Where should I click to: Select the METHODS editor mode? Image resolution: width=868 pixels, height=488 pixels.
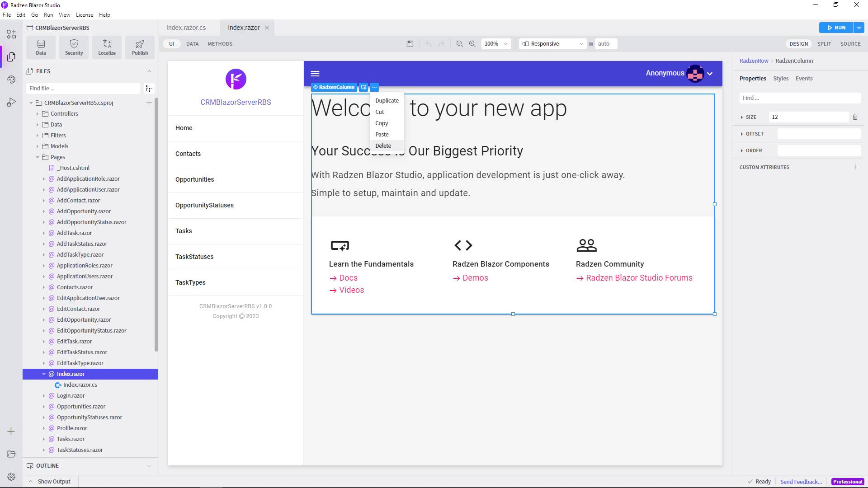tap(220, 44)
